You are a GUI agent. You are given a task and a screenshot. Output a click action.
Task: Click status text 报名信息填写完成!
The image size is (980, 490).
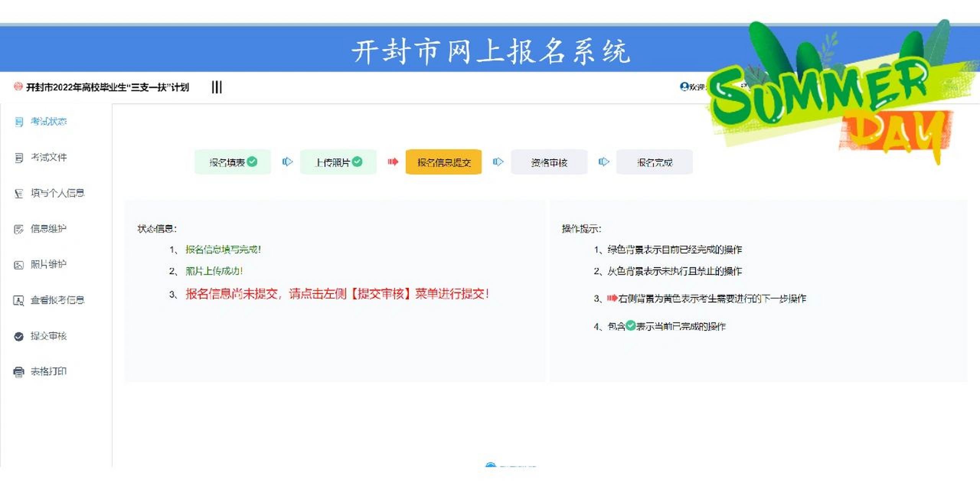click(223, 250)
